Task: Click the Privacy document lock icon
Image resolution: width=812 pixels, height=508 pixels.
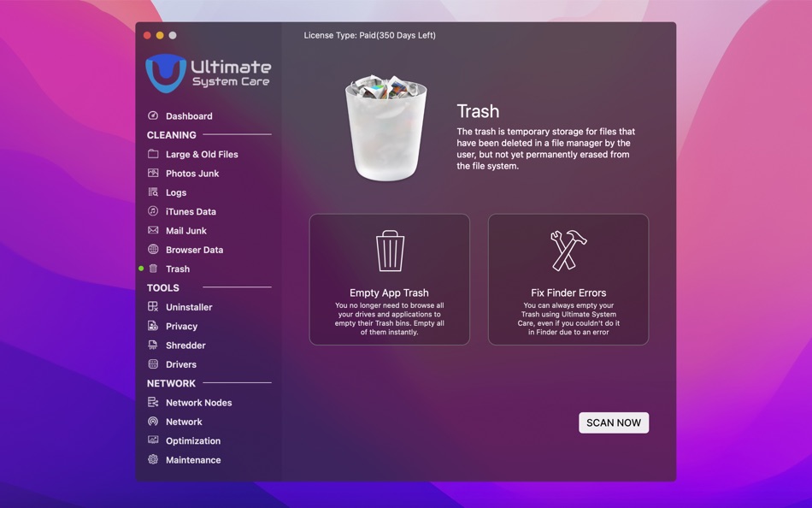Action: [x=153, y=326]
